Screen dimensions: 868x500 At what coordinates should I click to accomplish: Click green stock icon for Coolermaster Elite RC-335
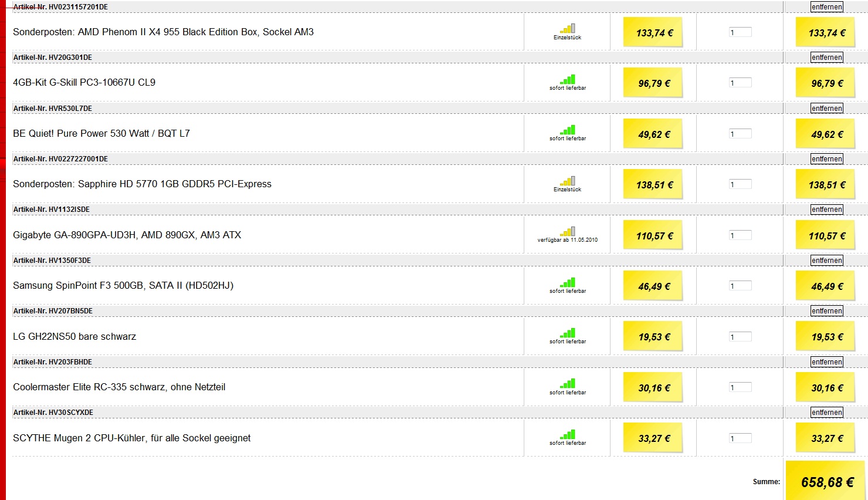pos(568,384)
